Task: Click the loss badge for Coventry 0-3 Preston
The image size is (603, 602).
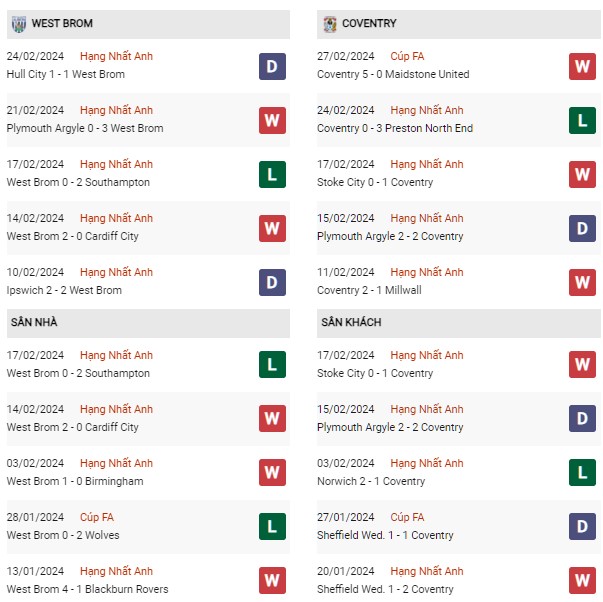Action: coord(582,120)
